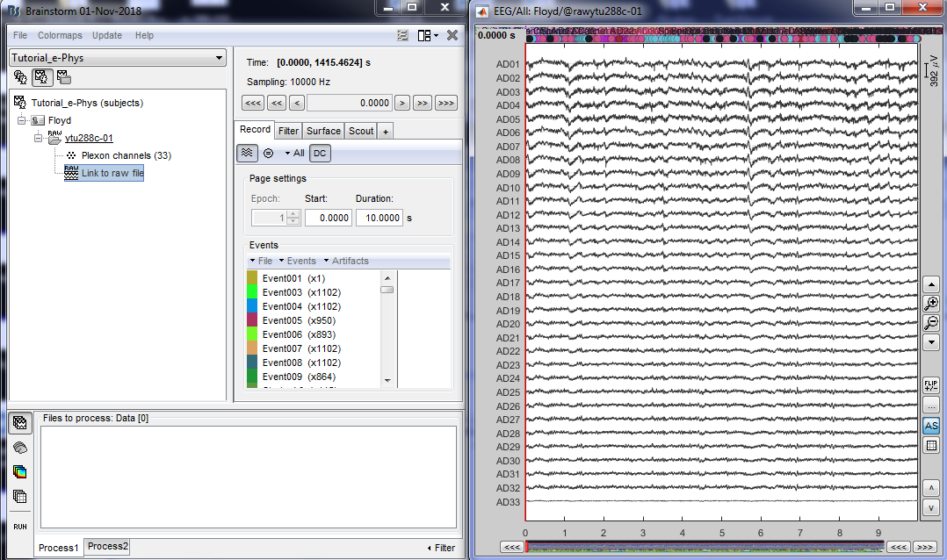The width and height of the screenshot is (947, 560).
Task: Collapse the Floyd subject tree node
Action: tap(22, 120)
